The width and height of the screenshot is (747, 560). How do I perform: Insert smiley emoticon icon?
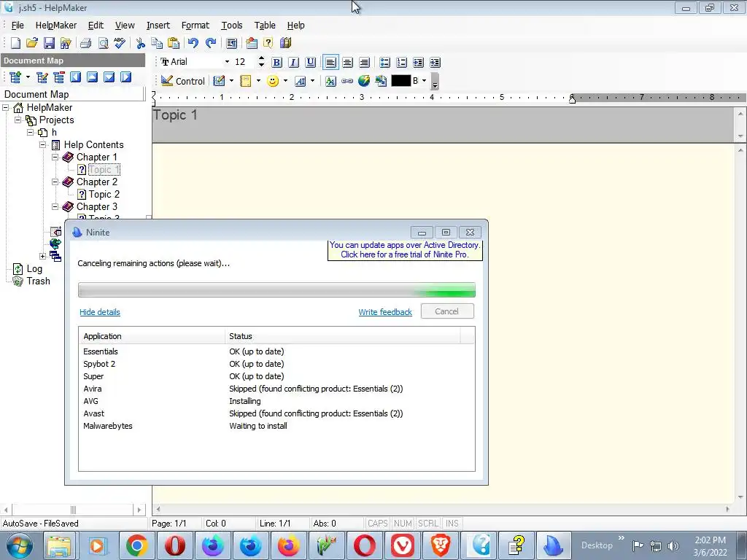tap(273, 81)
